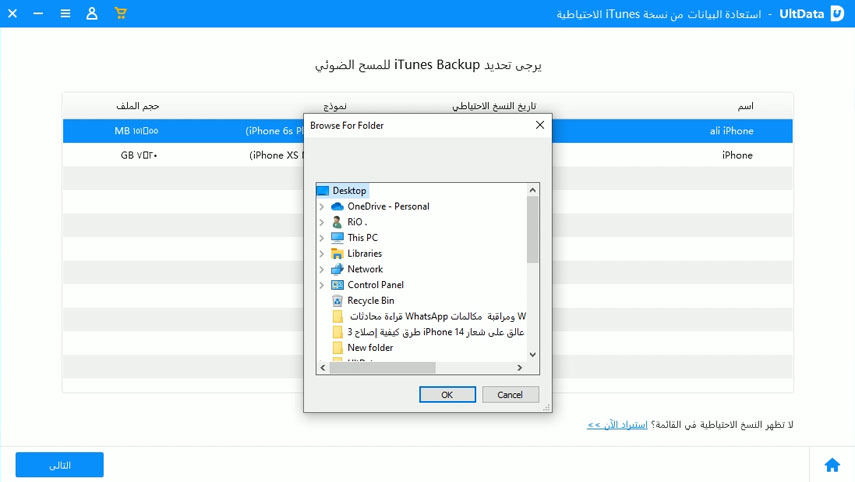Select the Desktop folder icon
Image resolution: width=855 pixels, height=482 pixels.
tap(323, 190)
